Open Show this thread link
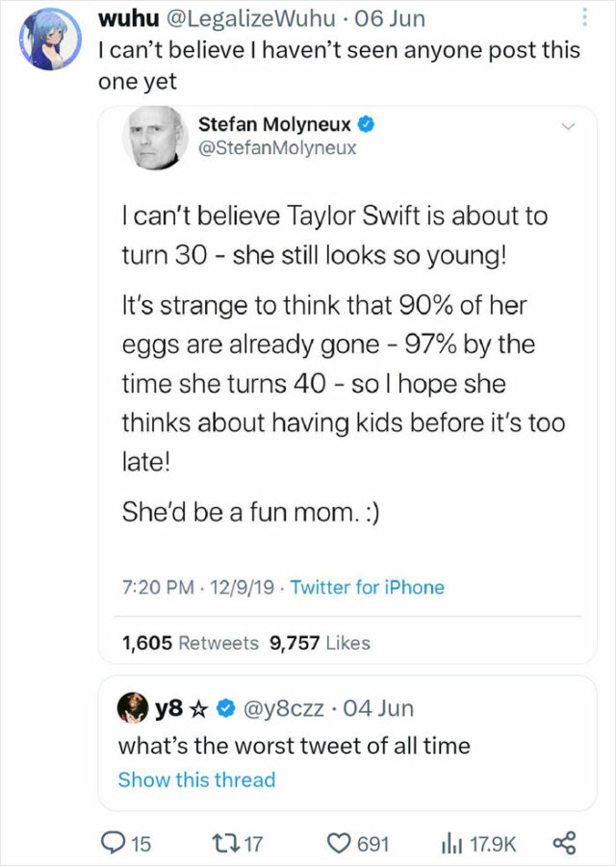Screen dimensions: 616x866 pos(196,779)
